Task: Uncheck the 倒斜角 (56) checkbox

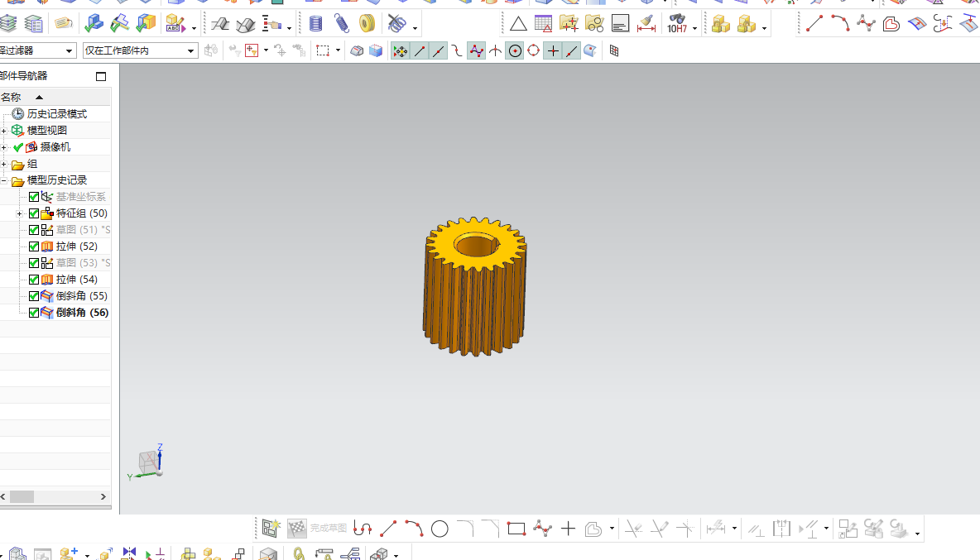Action: point(34,313)
